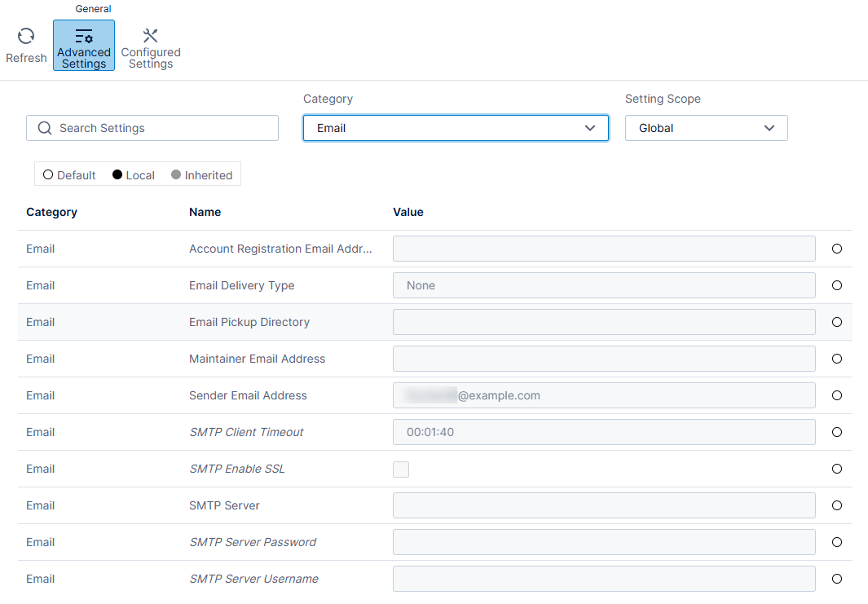Click the Email Delivery Type value box
This screenshot has width=868, height=604.
[x=603, y=285]
